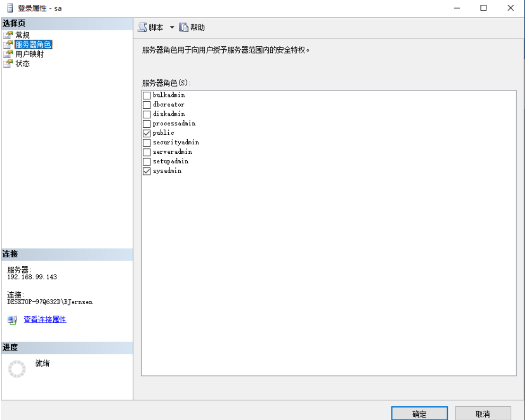The image size is (525, 420).
Task: Open the 常规 page icon
Action: [x=8, y=35]
